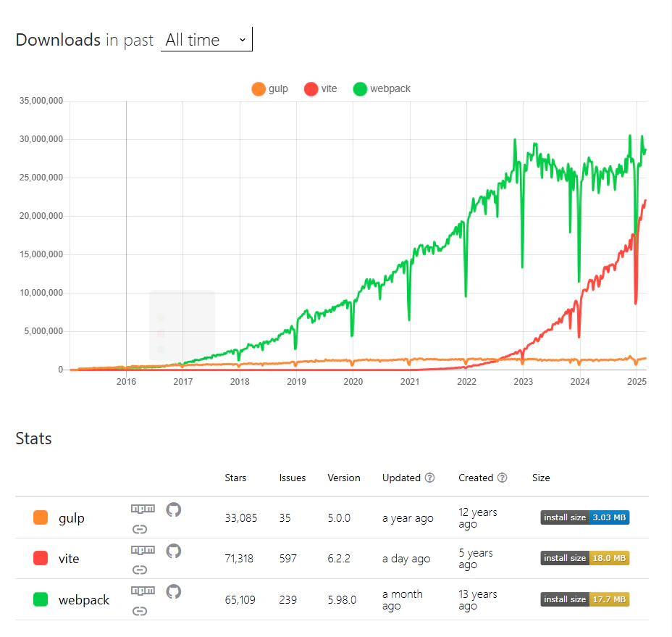
Task: Open gulp GitHub repository icon
Action: click(174, 509)
